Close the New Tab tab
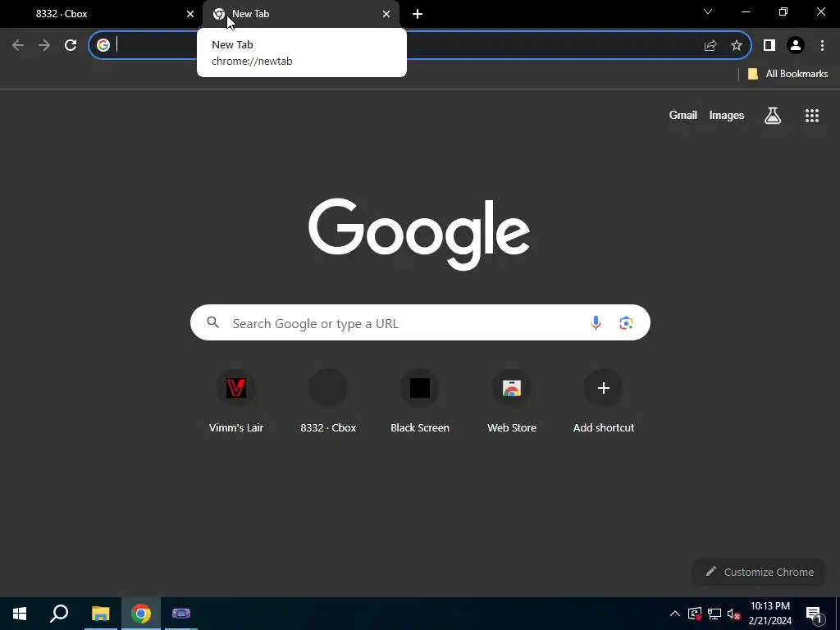Viewport: 840px width, 630px height. pyautogui.click(x=386, y=14)
